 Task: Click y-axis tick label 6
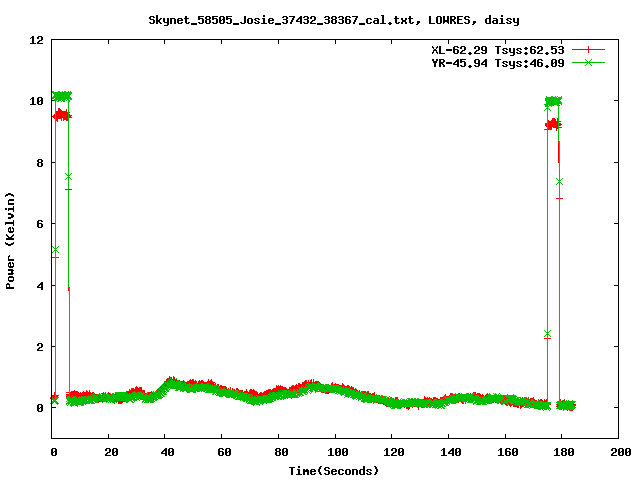[40, 224]
